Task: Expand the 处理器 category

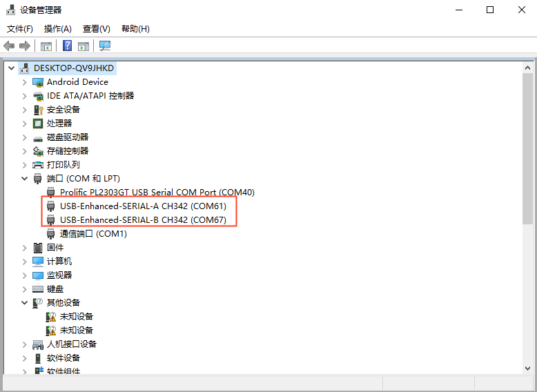Action: tap(25, 124)
